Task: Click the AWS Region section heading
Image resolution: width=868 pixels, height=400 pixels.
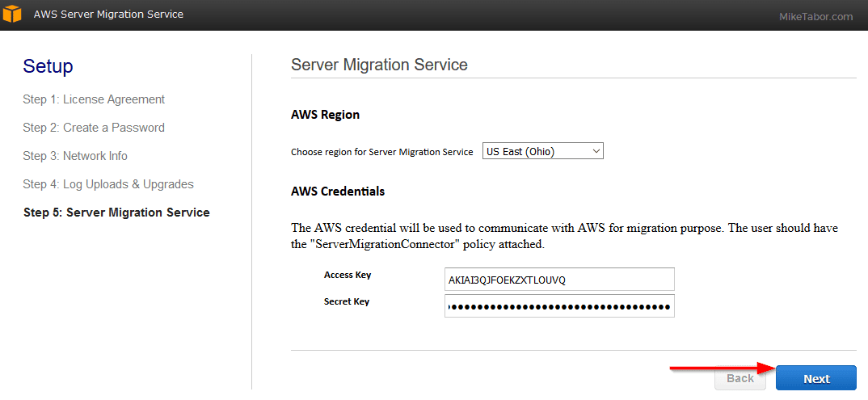Action: 325,115
